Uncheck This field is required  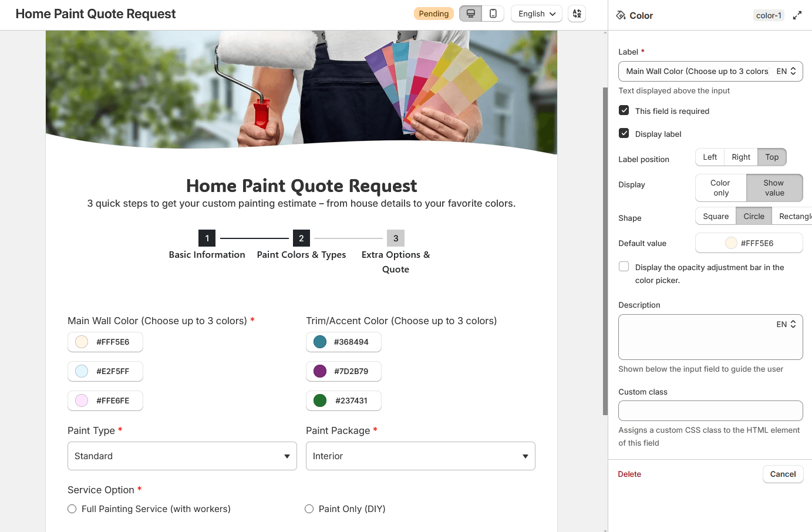coord(624,110)
